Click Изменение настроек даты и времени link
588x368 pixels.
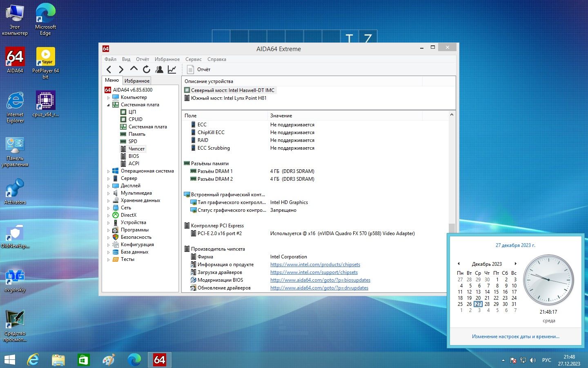pyautogui.click(x=515, y=337)
